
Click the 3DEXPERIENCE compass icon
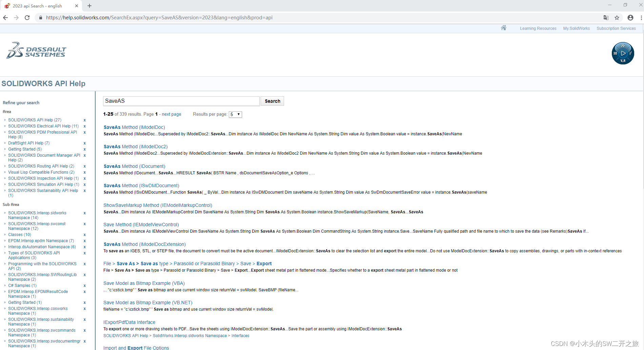[x=623, y=53]
